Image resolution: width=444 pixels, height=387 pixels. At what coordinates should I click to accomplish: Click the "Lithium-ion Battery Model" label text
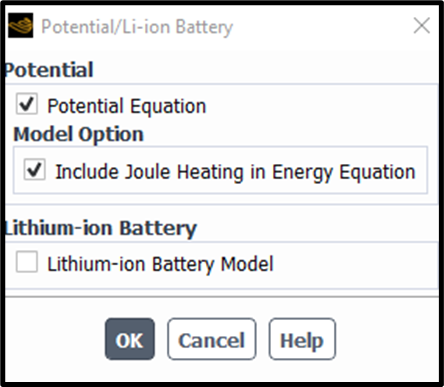[x=160, y=264]
